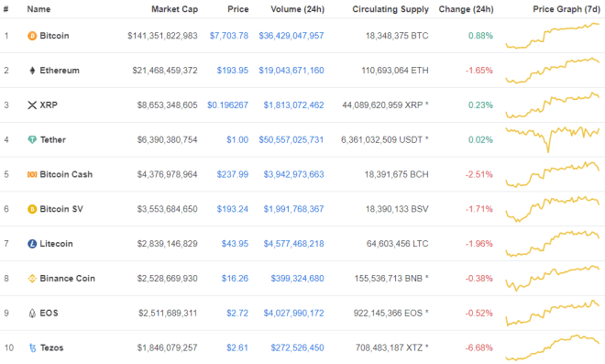Click Bitcoin Cash volume $3,942,973,663

point(293,174)
